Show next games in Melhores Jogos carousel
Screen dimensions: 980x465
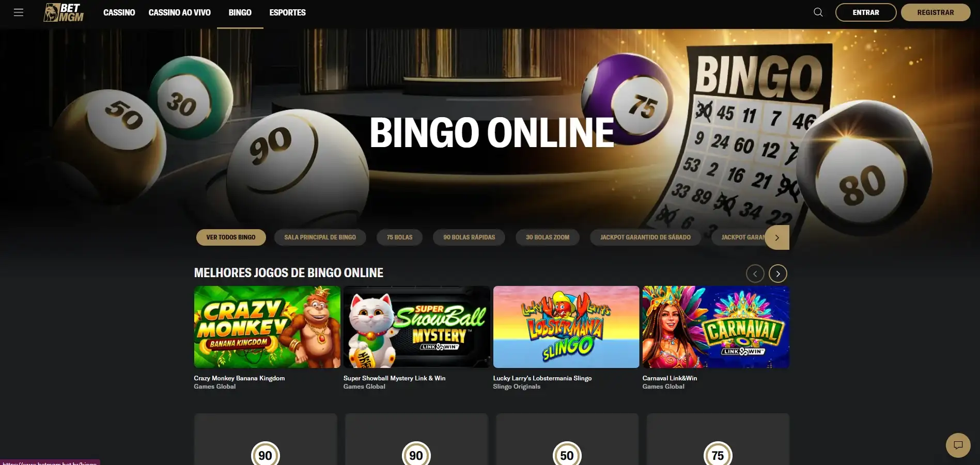coord(778,274)
